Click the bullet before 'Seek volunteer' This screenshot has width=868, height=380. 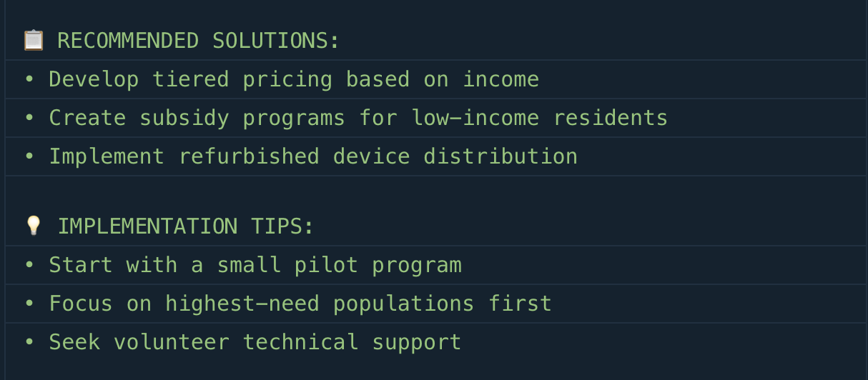pyautogui.click(x=29, y=342)
